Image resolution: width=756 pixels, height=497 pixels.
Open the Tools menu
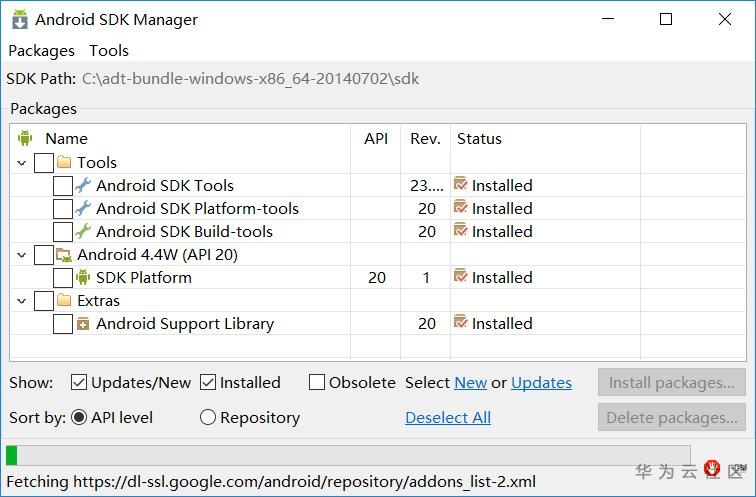tap(109, 50)
